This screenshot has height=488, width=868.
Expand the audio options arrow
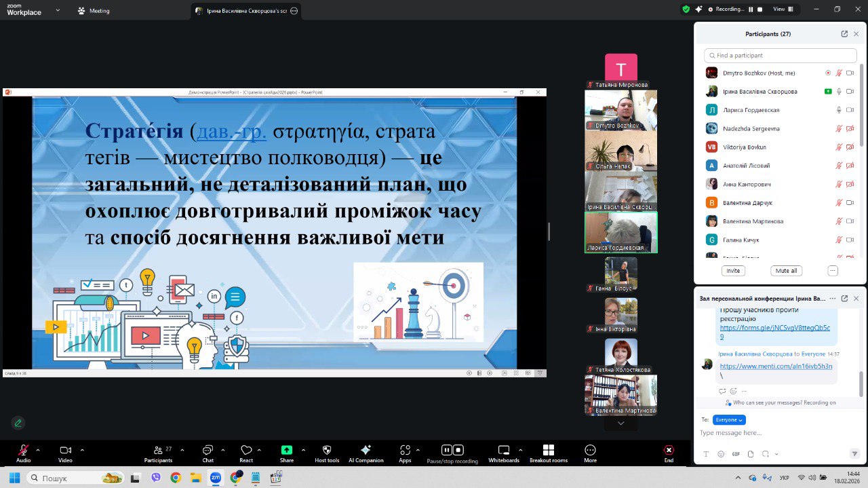pyautogui.click(x=38, y=450)
